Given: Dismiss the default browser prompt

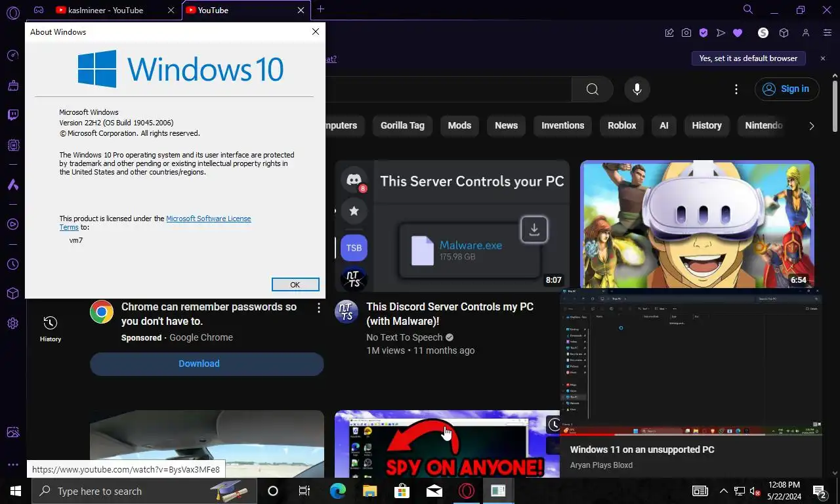Looking at the screenshot, I should (823, 58).
